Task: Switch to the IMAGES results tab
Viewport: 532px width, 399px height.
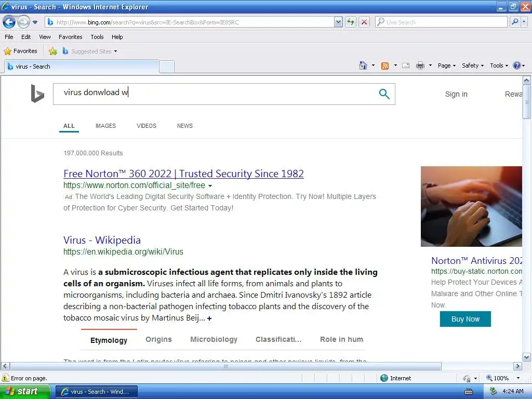Action: (x=105, y=126)
